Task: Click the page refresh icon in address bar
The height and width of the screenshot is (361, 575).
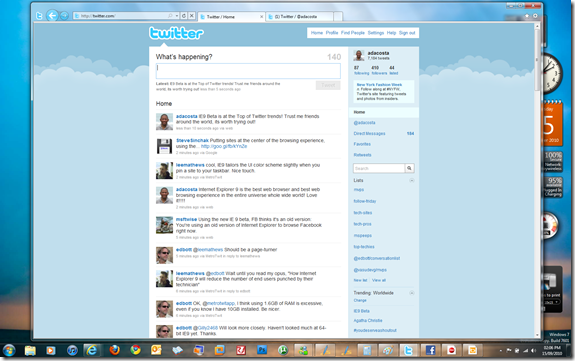Action: pos(184,16)
